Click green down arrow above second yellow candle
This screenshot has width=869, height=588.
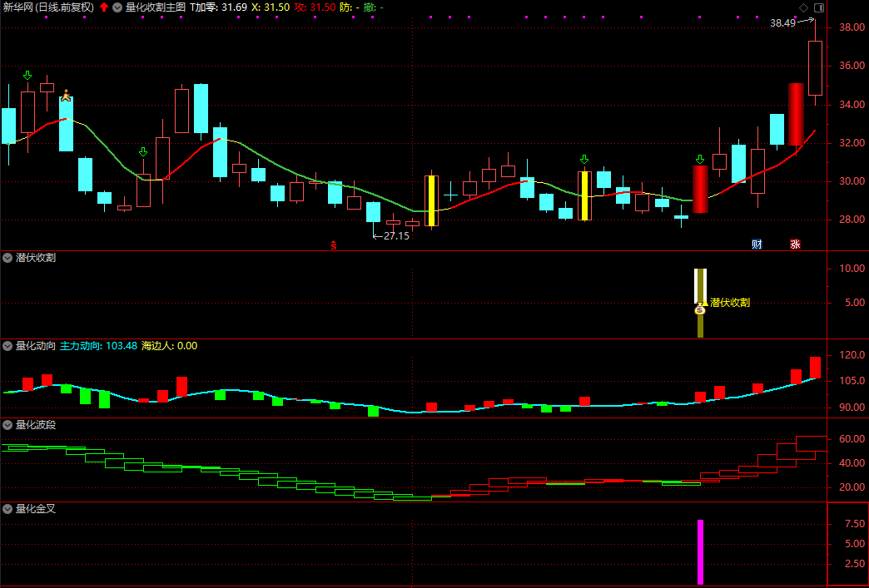point(584,160)
